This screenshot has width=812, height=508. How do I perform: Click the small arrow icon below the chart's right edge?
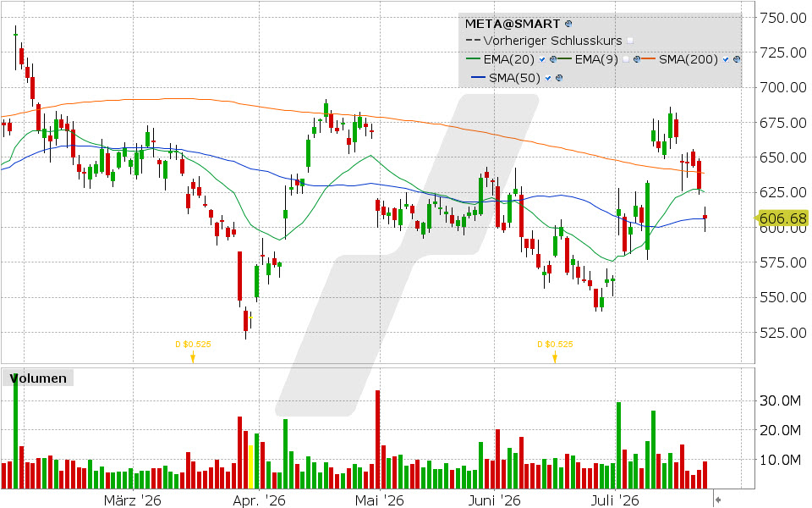pos(718,500)
